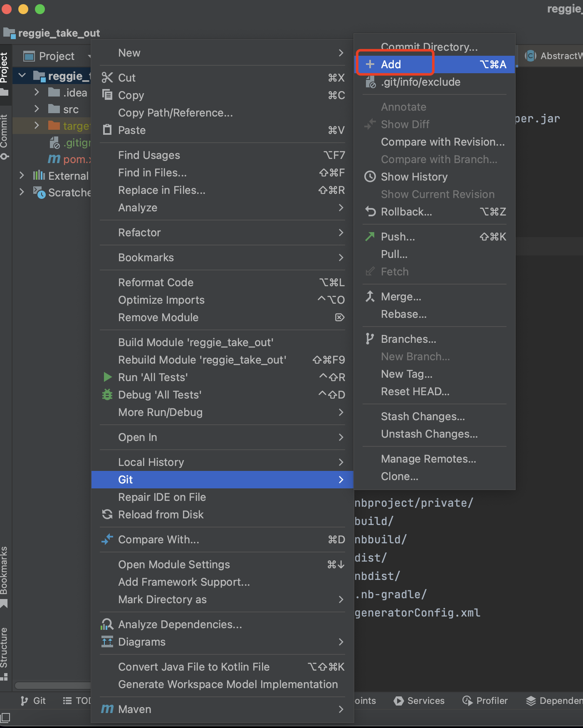
Task: Choose Stash Changes... from Git submenu
Action: (423, 416)
